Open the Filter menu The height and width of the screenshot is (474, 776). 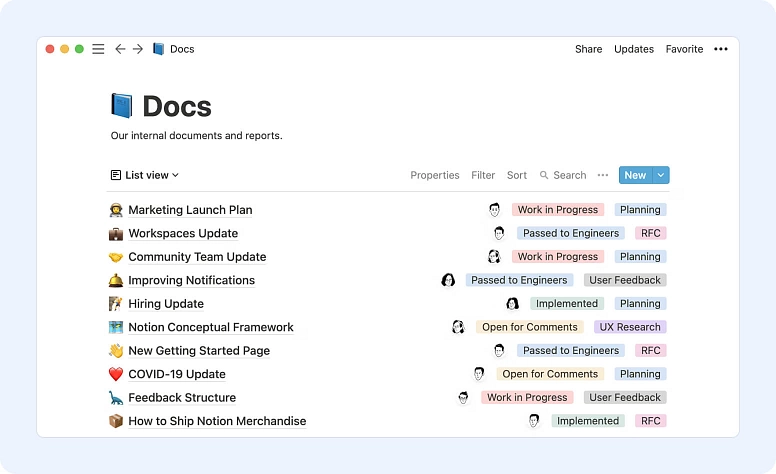(x=483, y=175)
